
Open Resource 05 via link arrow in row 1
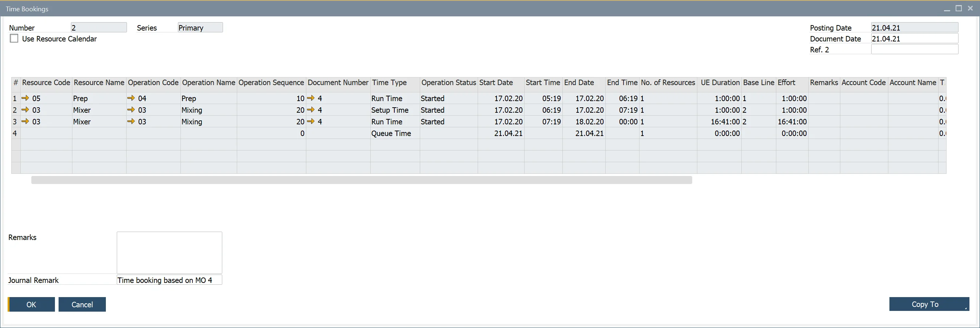point(25,98)
